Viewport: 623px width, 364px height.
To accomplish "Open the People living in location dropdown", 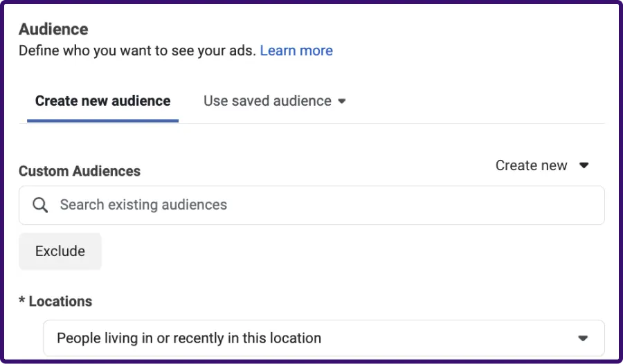I will 324,338.
